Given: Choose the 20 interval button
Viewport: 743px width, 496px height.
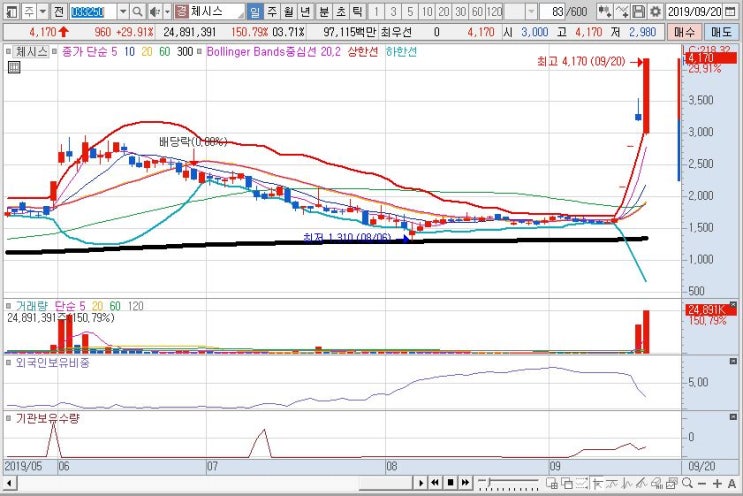Looking at the screenshot, I should (444, 11).
